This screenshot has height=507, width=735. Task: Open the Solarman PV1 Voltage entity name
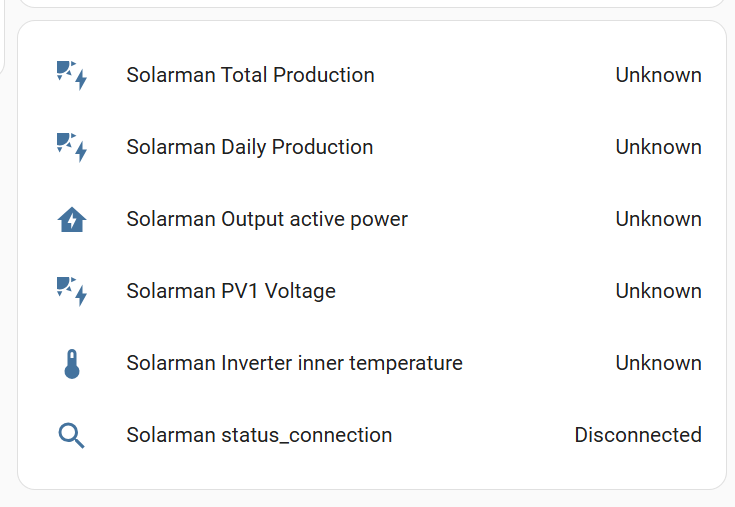point(231,291)
